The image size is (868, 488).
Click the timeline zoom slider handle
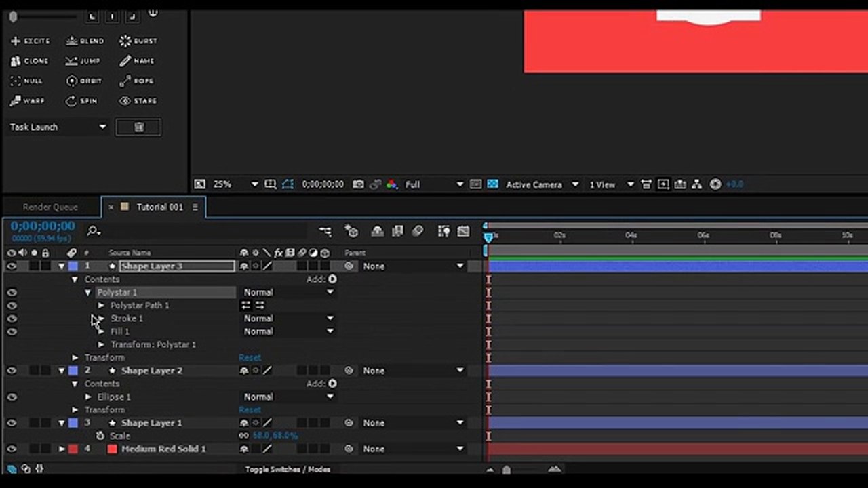(506, 470)
